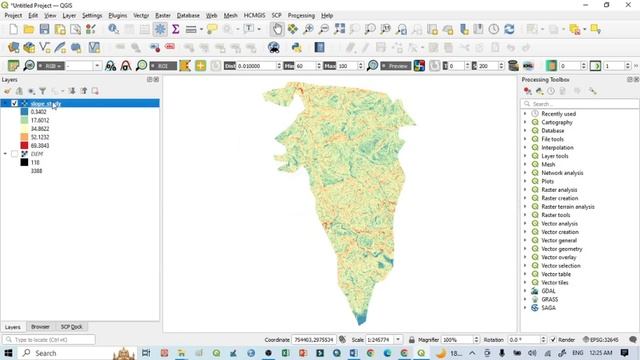
Task: Click the Map Tips yellow bubble icon
Action: pyautogui.click(x=212, y=29)
